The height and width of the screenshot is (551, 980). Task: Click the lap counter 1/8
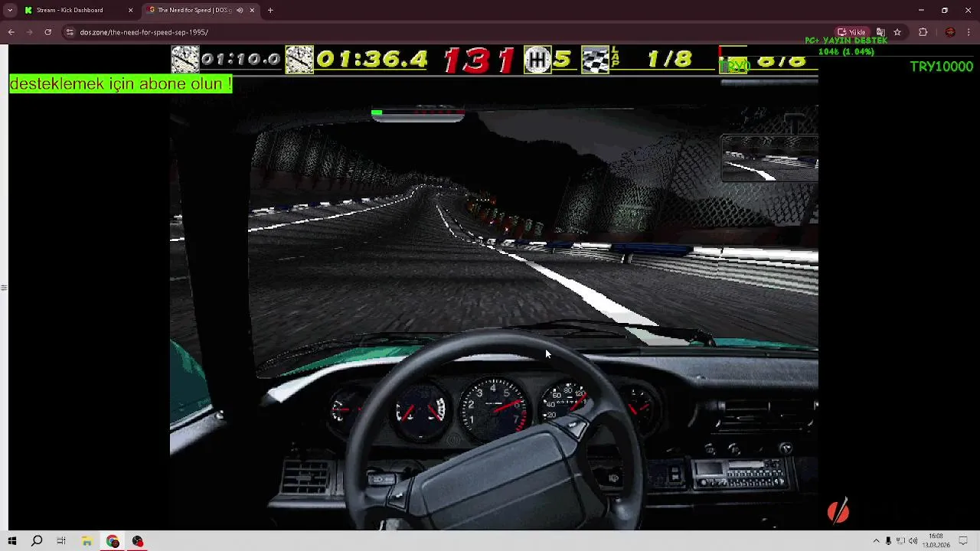[x=669, y=59]
